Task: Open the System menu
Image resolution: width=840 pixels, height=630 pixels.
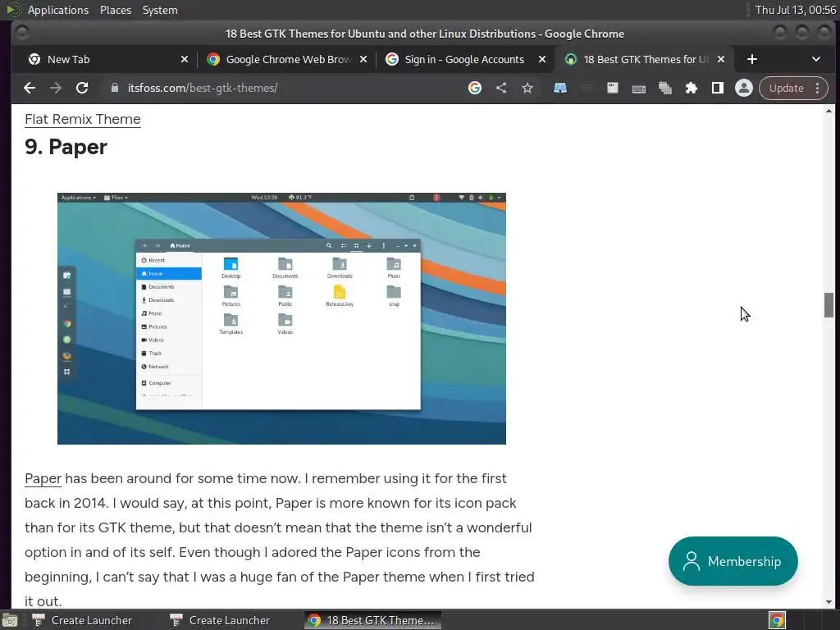Action: tap(160, 10)
